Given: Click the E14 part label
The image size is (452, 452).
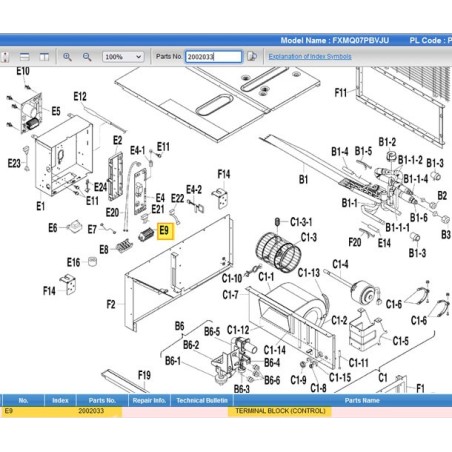Looking at the screenshot, I should click(384, 243).
